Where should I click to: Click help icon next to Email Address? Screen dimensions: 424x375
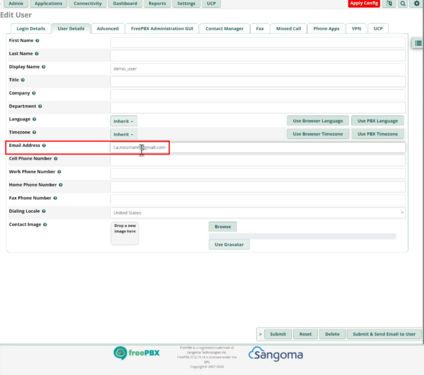pos(44,145)
